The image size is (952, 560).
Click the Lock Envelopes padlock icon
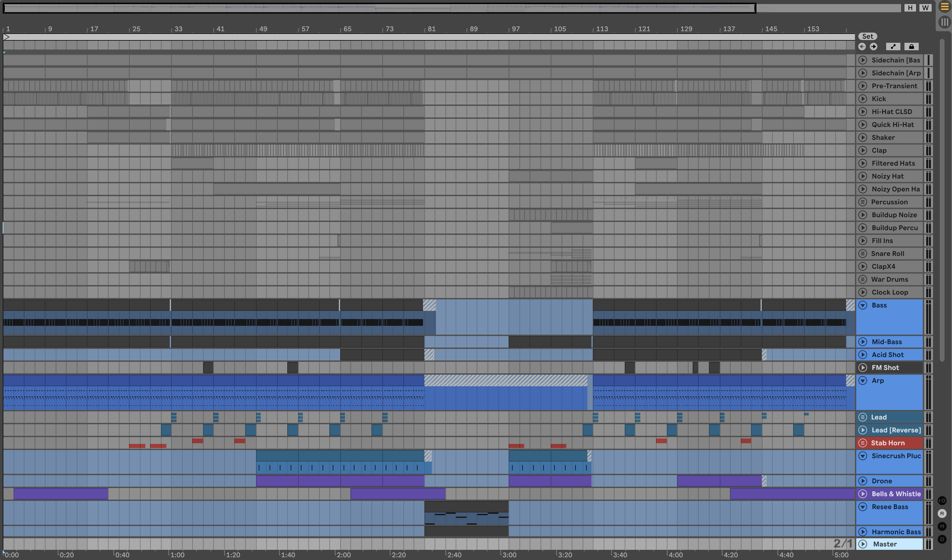pos(911,46)
